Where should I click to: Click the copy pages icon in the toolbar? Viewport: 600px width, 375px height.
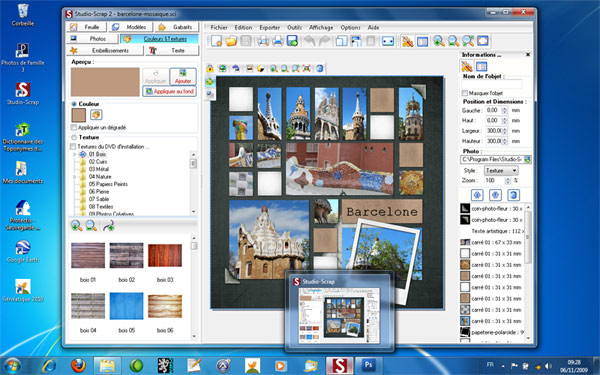[341, 41]
